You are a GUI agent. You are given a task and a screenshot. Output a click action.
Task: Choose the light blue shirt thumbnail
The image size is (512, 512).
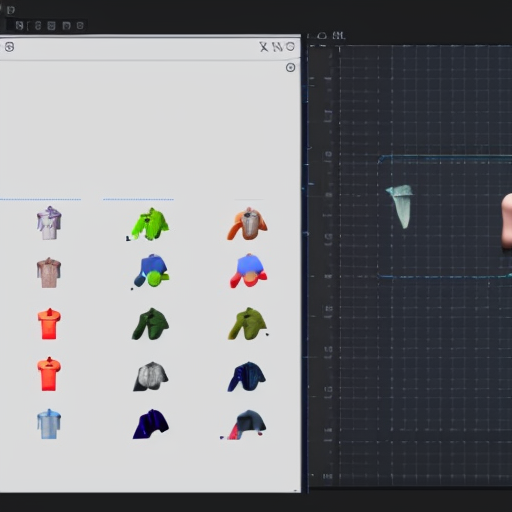pos(49,424)
